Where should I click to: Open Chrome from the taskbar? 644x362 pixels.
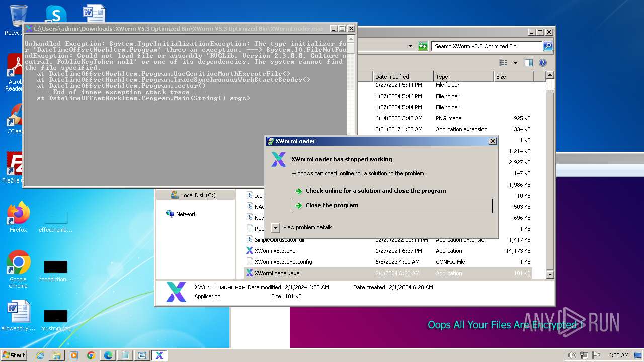click(91, 355)
